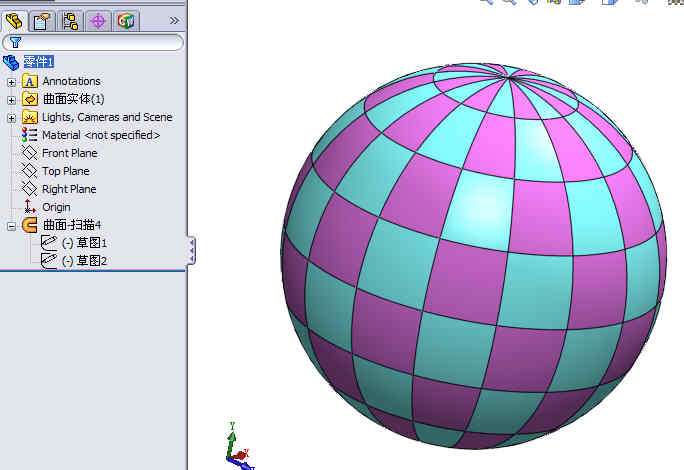Open the FeatureManager design tree tab
This screenshot has height=470, width=684.
pyautogui.click(x=14, y=21)
